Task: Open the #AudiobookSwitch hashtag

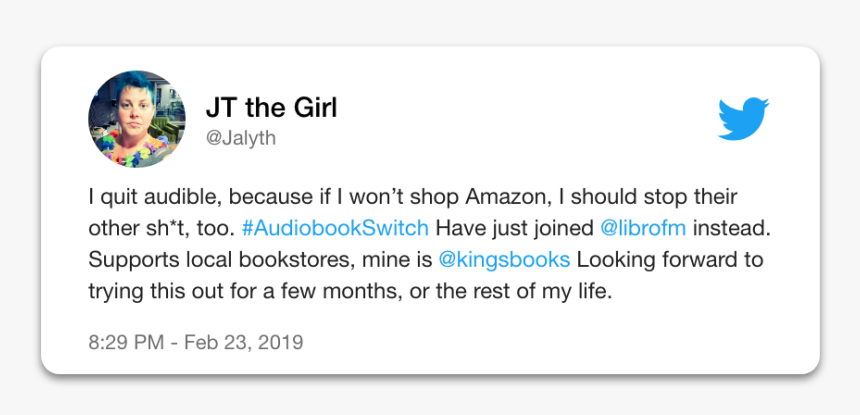Action: pos(335,228)
